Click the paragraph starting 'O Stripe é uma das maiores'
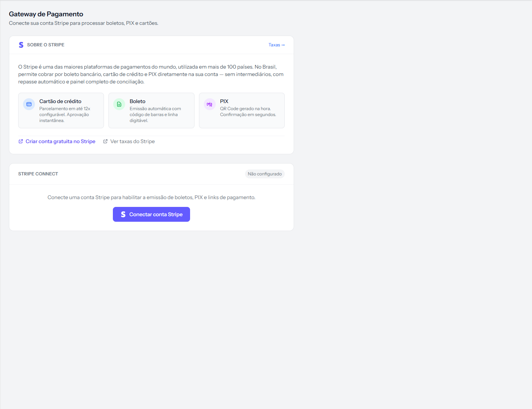532x409 pixels. pyautogui.click(x=151, y=74)
